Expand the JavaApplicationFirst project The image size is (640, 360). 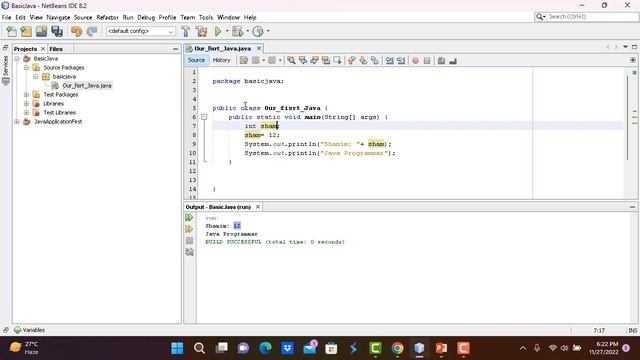[x=17, y=122]
